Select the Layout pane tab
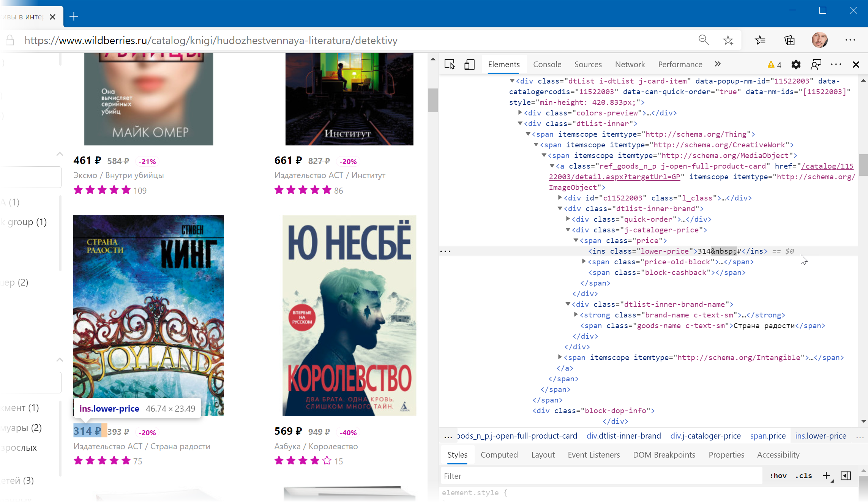Image resolution: width=868 pixels, height=502 pixels. coord(543,455)
